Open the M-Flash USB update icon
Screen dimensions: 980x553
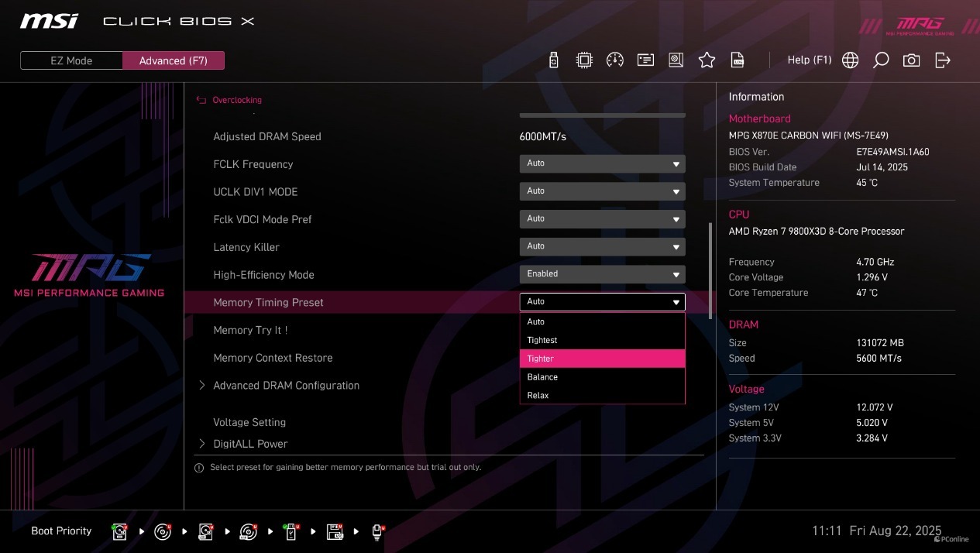(553, 60)
